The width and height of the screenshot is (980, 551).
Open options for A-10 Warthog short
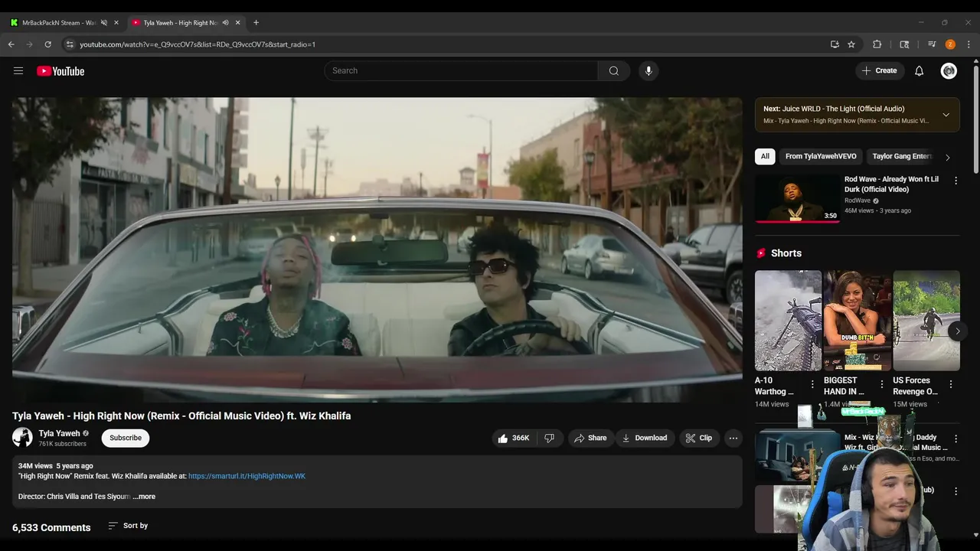(x=812, y=385)
